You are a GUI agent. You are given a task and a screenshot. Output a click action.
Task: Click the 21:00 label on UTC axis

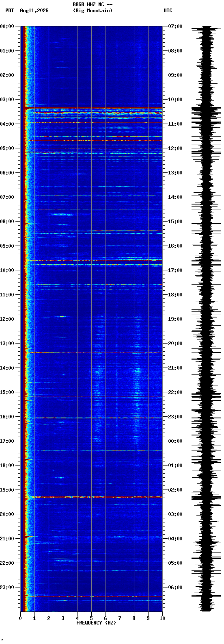(x=175, y=368)
